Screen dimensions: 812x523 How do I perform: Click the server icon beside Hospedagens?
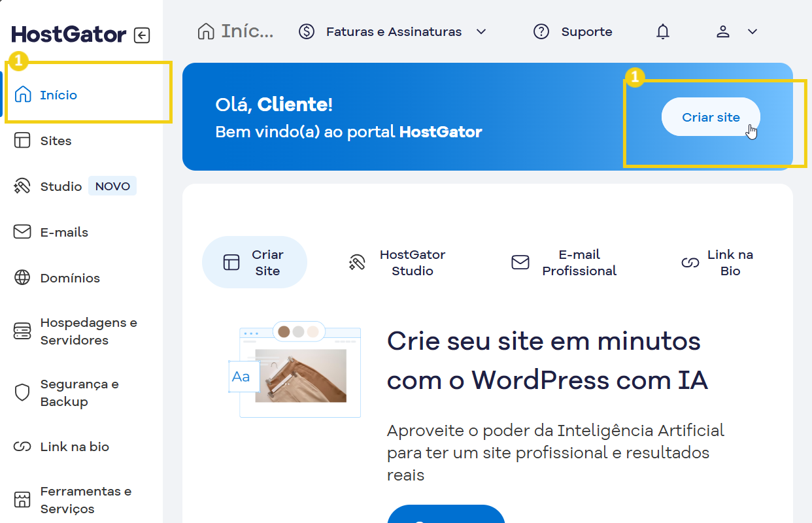coord(22,331)
